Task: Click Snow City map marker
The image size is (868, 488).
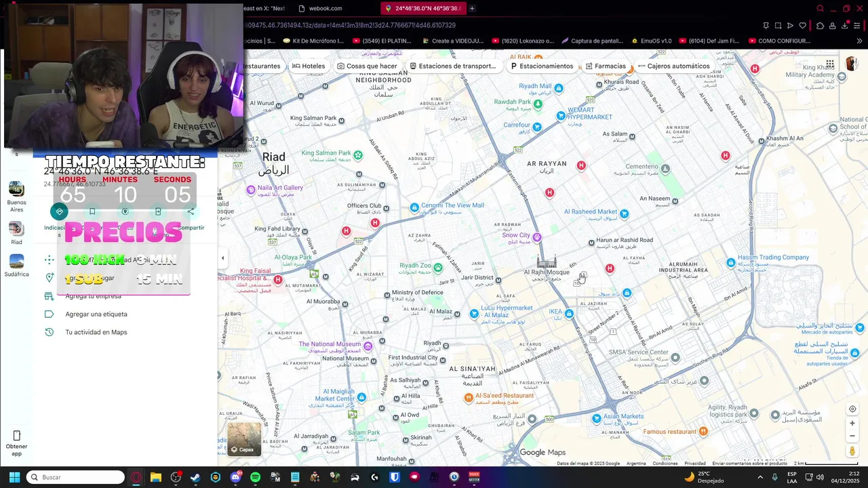Action: (x=536, y=237)
